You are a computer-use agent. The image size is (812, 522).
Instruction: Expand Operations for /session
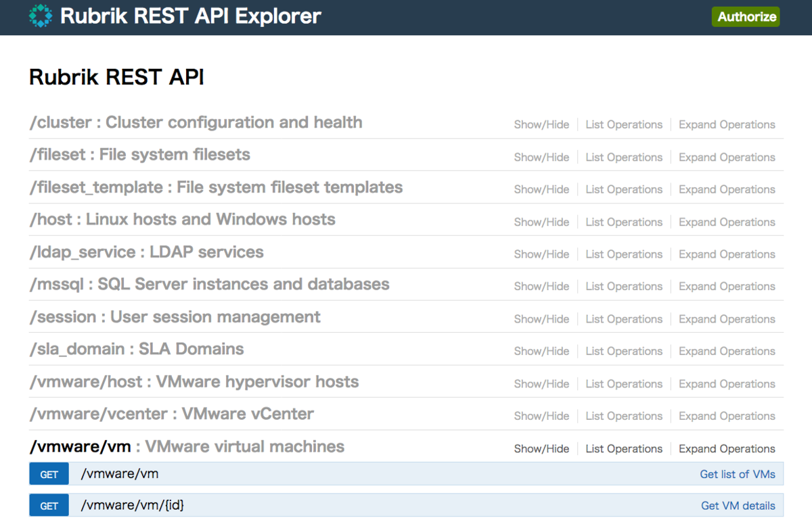tap(727, 318)
